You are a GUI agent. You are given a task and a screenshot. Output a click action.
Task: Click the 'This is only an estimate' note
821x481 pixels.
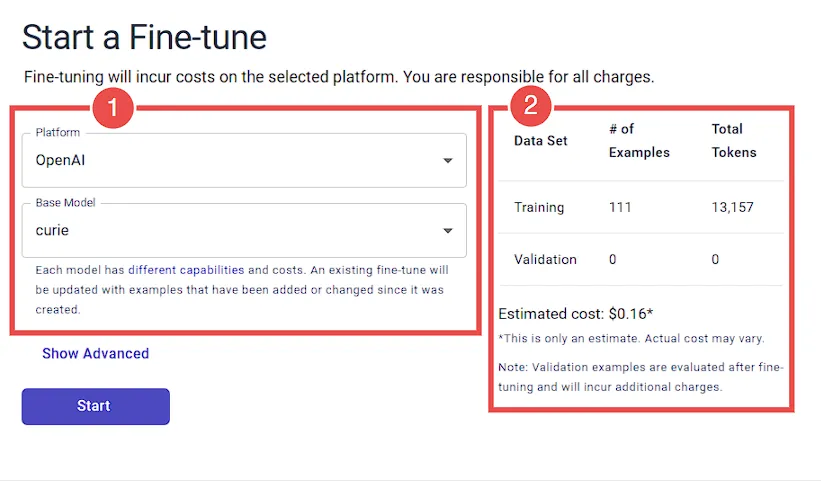pos(631,339)
